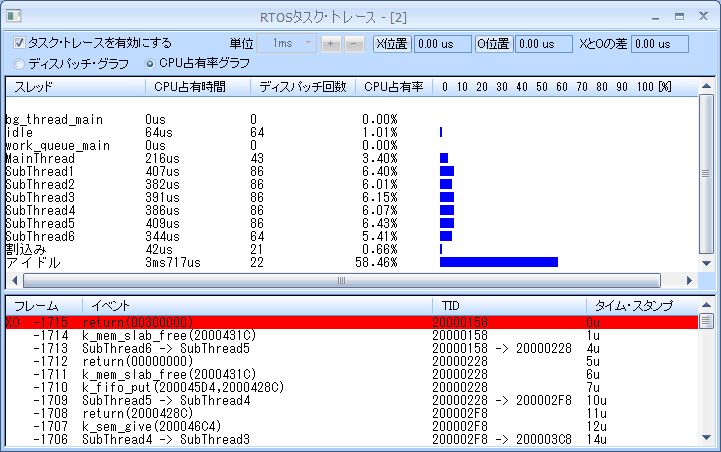
Task: Click the plus zoom-in button
Action: [331, 44]
